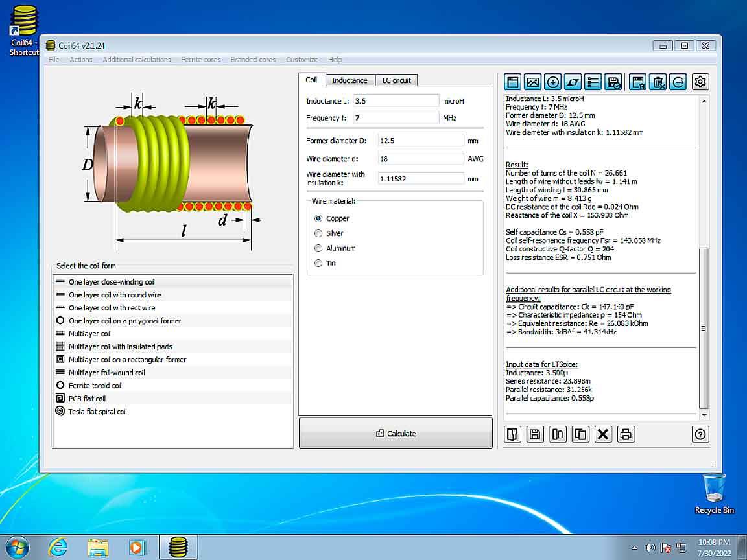Select One layer coil on a polygonal former

click(x=172, y=321)
